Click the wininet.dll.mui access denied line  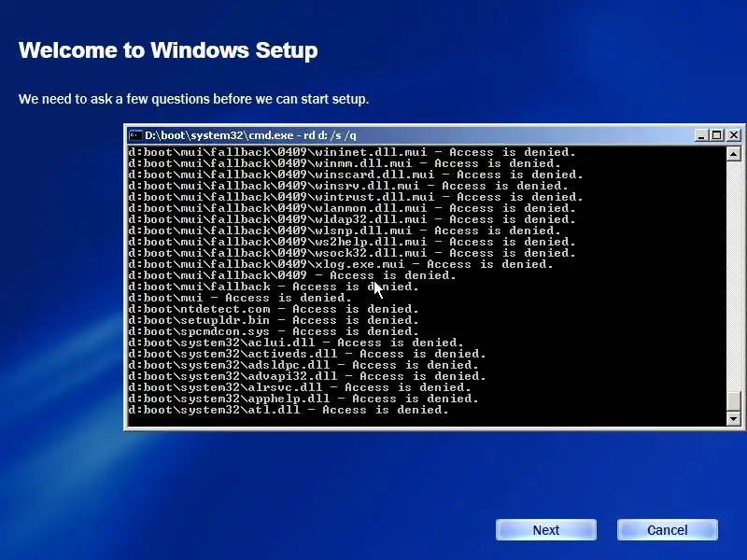coord(352,152)
